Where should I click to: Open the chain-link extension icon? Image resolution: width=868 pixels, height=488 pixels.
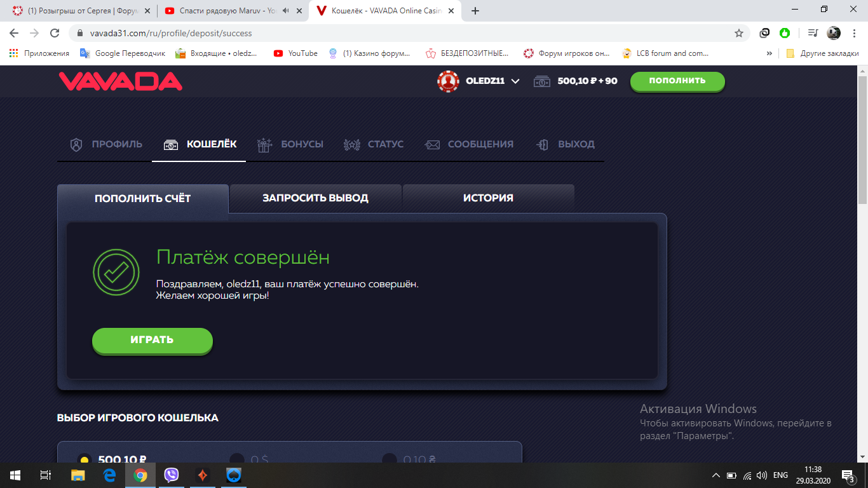[765, 33]
